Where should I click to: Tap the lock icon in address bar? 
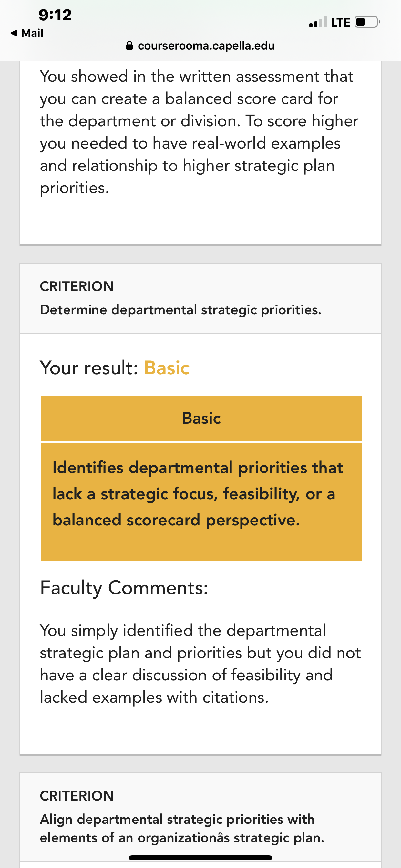pyautogui.click(x=129, y=46)
